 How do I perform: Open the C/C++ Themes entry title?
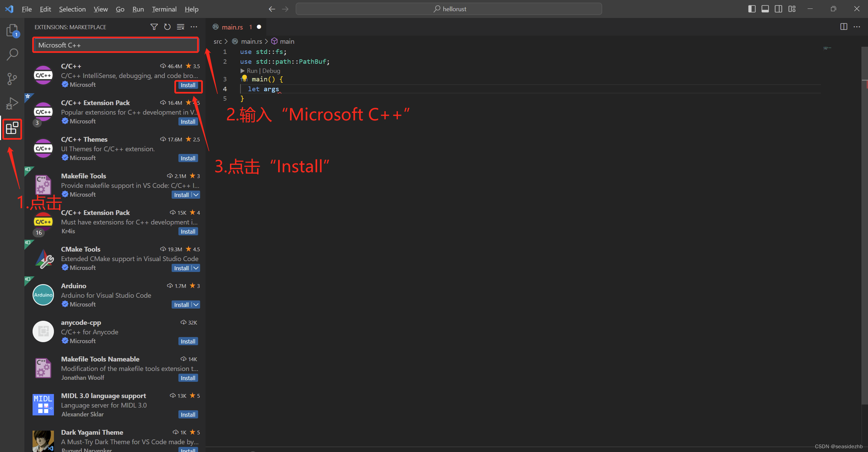pos(84,139)
